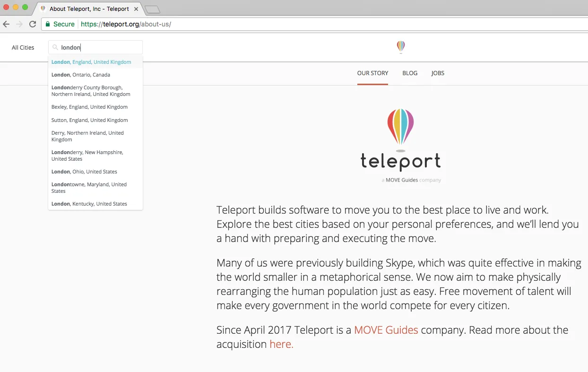
Task: Follow the red MOVE Guides link in paragraph
Action: pyautogui.click(x=386, y=330)
